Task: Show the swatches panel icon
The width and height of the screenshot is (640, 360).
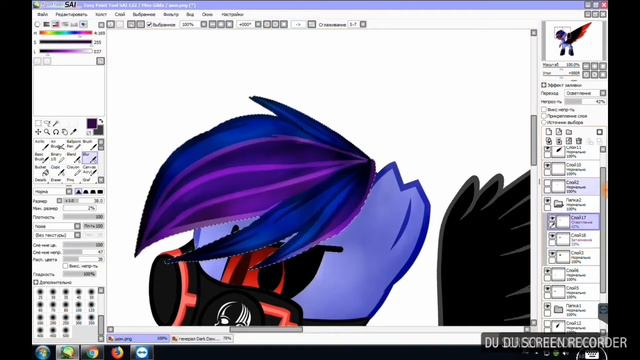Action: point(74,24)
